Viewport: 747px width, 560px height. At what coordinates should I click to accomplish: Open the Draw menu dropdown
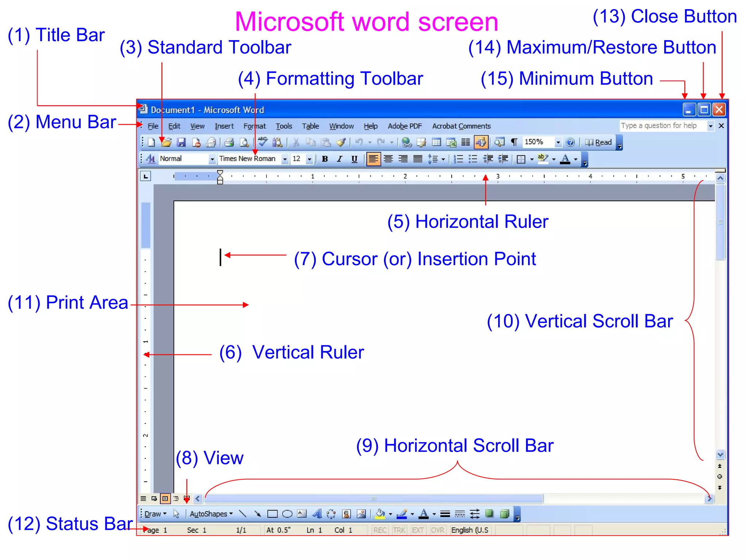(155, 514)
